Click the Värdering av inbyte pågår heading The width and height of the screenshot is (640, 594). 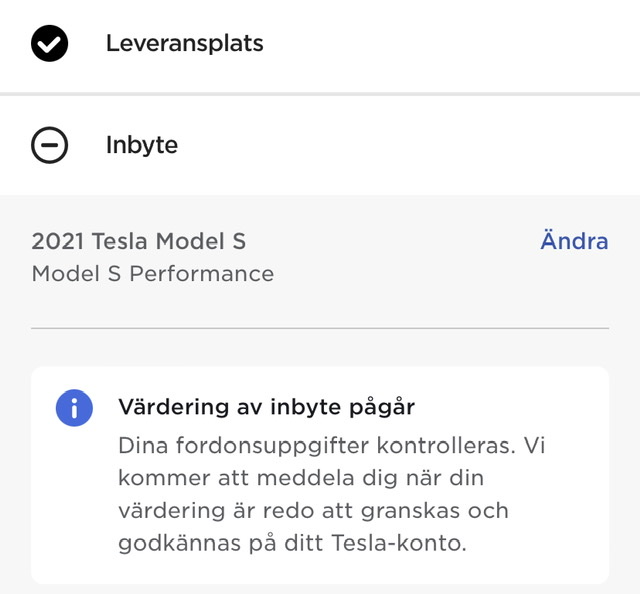(x=267, y=407)
